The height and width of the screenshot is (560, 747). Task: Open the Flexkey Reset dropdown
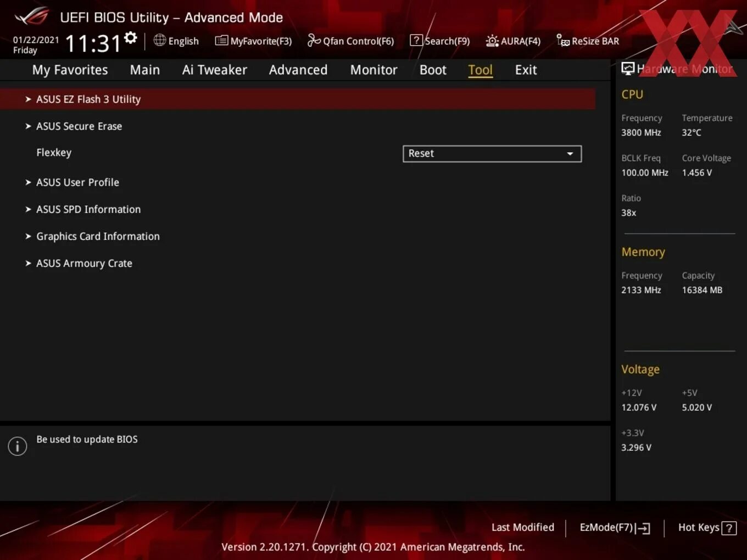(x=492, y=154)
